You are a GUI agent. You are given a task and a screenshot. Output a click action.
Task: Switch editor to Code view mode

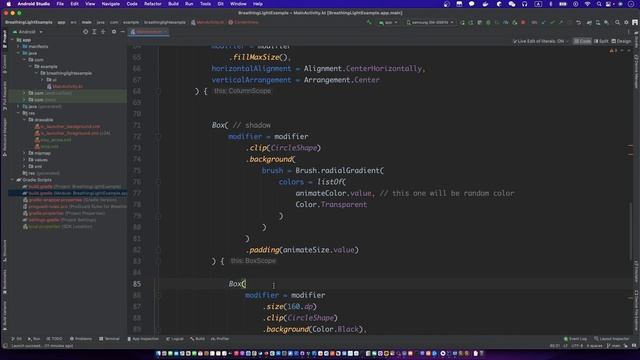582,41
